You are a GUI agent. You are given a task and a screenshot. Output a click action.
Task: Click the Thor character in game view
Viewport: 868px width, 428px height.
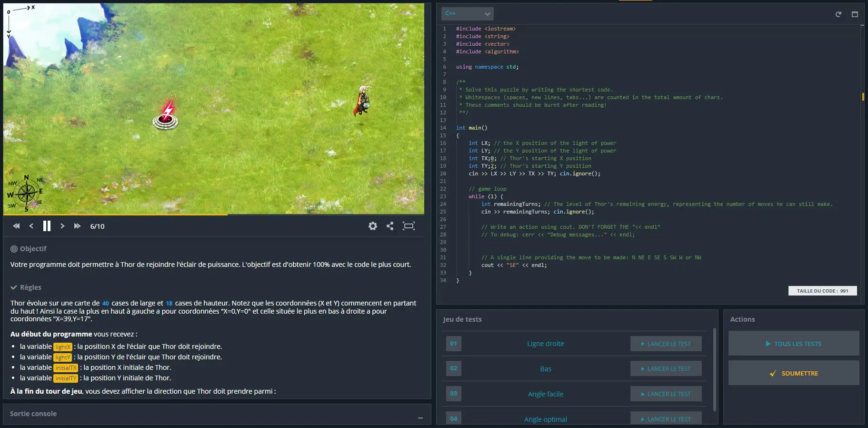[x=362, y=101]
